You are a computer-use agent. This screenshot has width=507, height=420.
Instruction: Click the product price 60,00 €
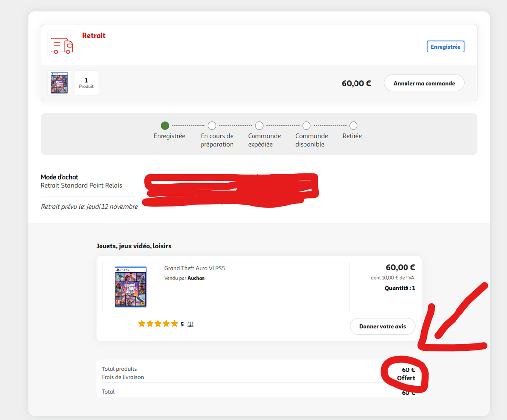pyautogui.click(x=400, y=267)
